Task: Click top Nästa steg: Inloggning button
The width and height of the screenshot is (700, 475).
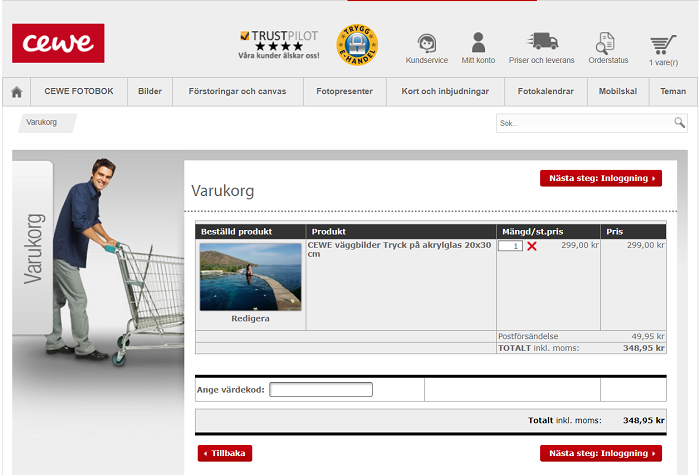Action: pyautogui.click(x=600, y=179)
